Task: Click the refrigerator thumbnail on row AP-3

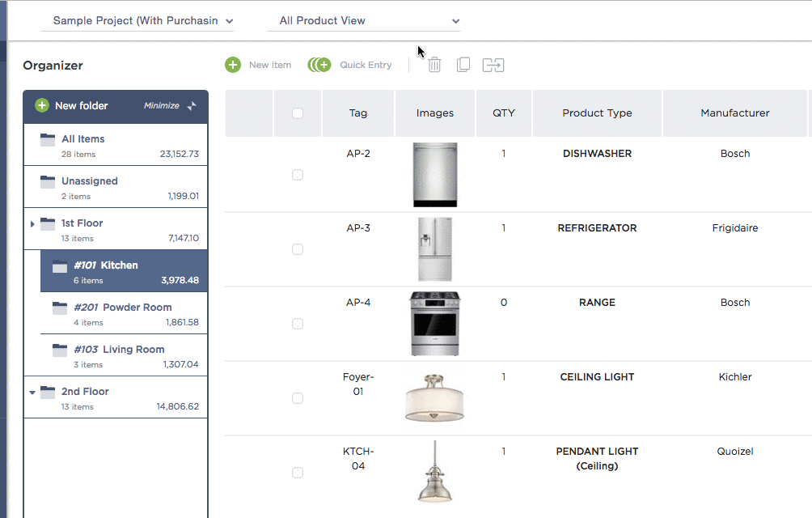Action: tap(435, 248)
